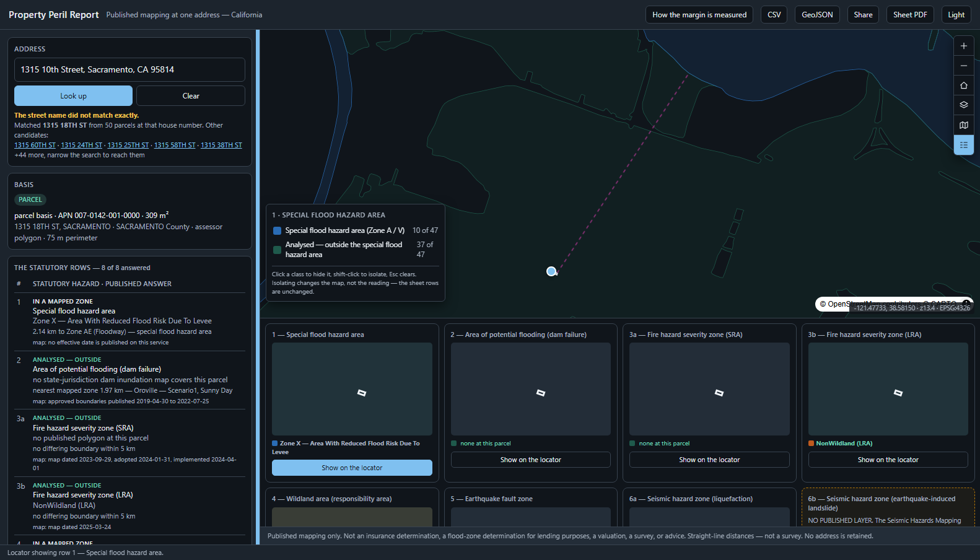Click the Look up button
980x560 pixels.
(73, 96)
